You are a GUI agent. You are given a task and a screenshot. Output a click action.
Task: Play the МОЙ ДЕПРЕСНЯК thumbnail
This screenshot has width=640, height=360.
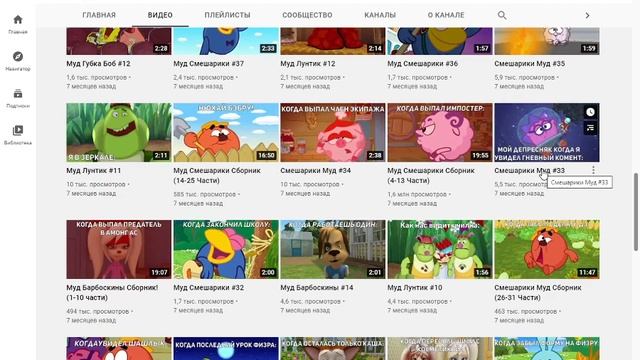coord(547,132)
